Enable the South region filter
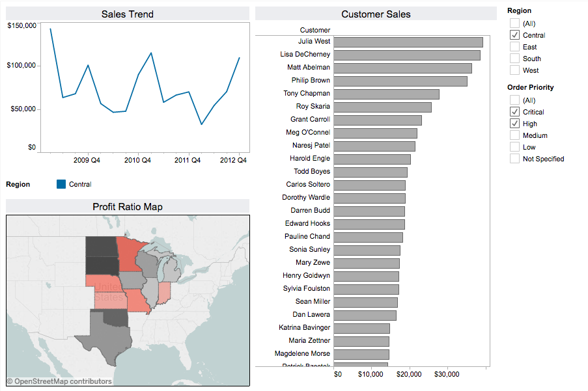This screenshot has height=391, width=588. click(514, 58)
